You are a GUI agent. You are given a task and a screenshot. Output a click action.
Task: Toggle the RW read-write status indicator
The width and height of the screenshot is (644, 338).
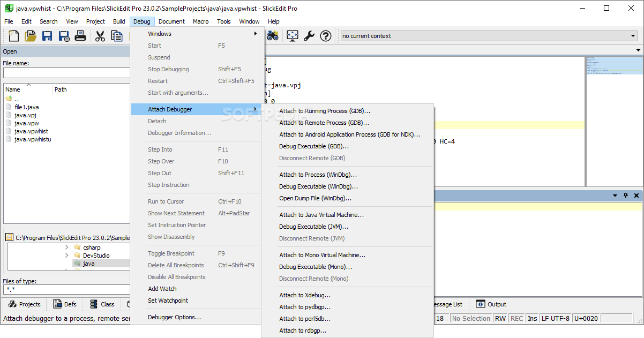coord(500,318)
